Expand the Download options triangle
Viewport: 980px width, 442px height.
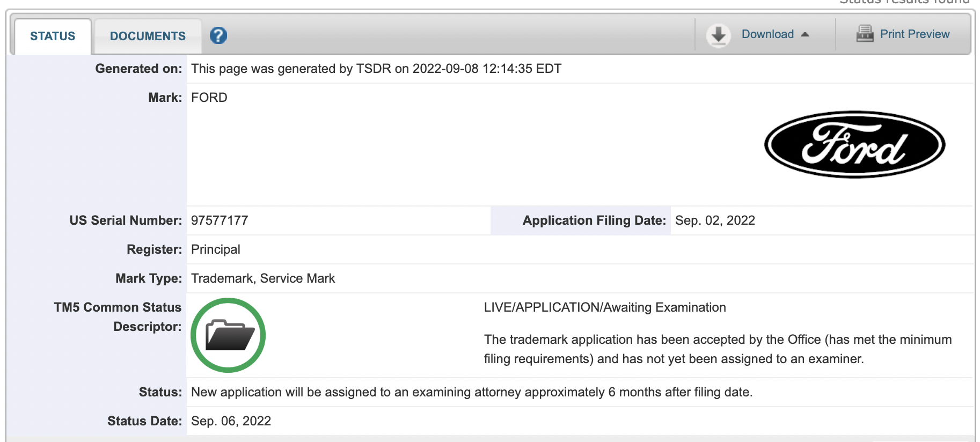pyautogui.click(x=805, y=34)
